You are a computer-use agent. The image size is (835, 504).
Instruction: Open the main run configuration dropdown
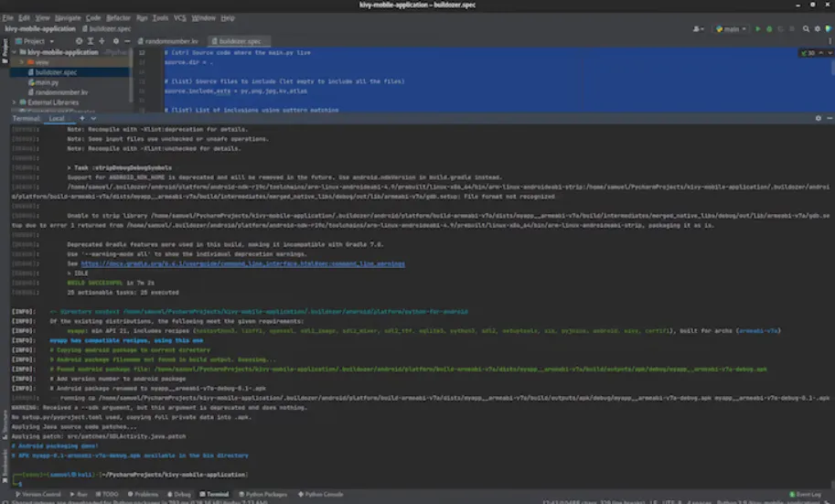point(731,28)
